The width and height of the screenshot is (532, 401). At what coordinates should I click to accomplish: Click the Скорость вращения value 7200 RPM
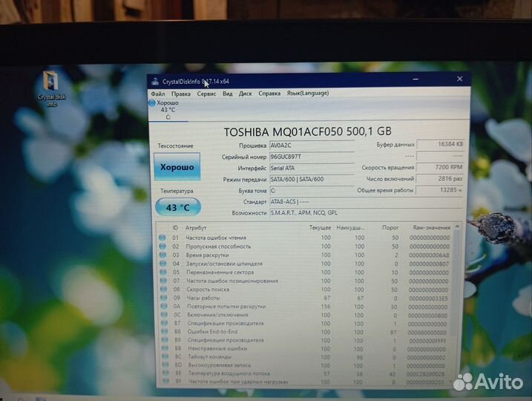click(440, 167)
